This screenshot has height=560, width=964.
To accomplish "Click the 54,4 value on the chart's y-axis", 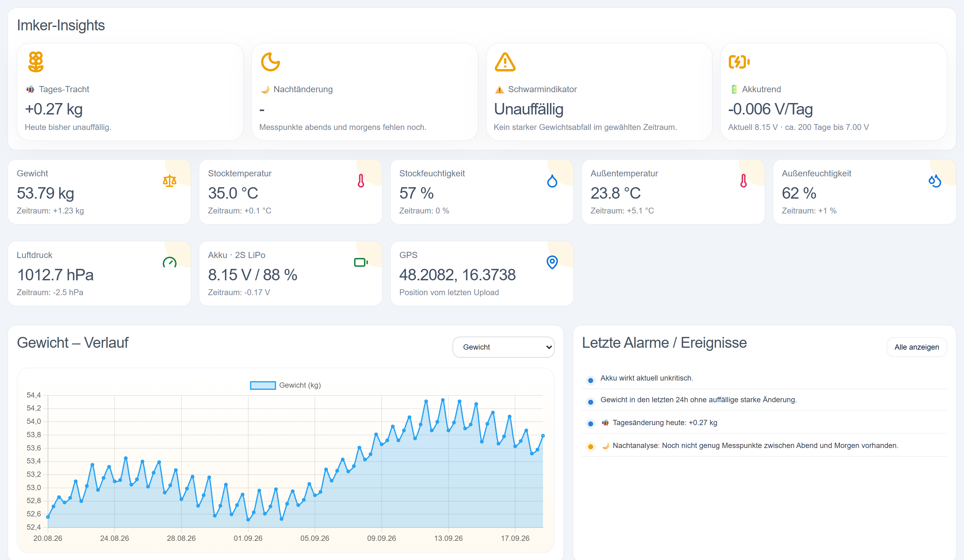I will (x=34, y=395).
